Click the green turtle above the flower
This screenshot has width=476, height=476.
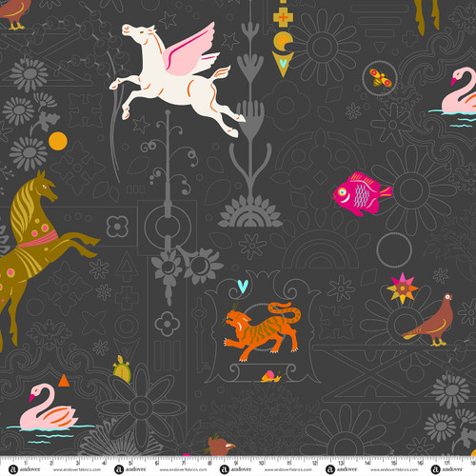pyautogui.click(x=123, y=369)
